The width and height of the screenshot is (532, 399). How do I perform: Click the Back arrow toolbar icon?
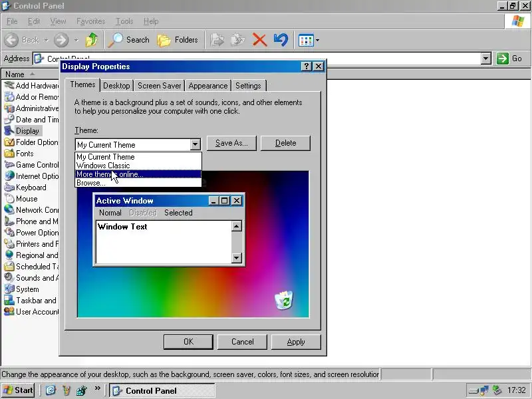click(x=11, y=40)
